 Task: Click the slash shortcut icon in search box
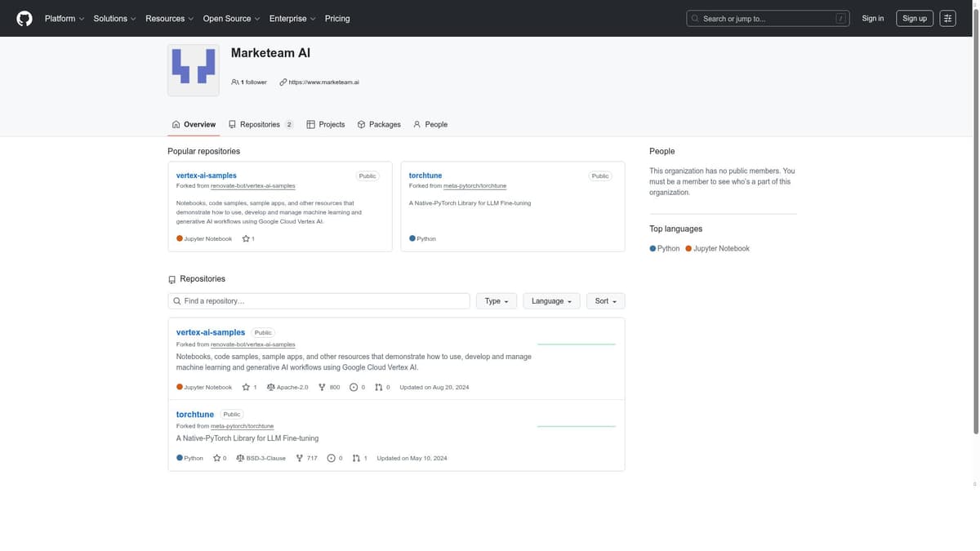point(840,18)
